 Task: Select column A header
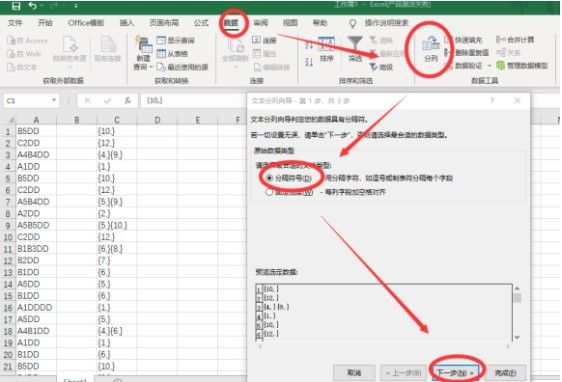click(36, 120)
